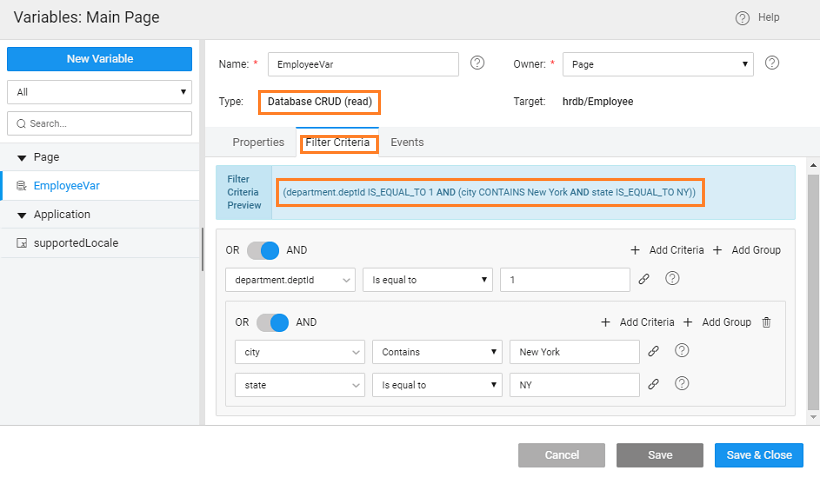Click the help icon in department.deptId row

(x=672, y=279)
